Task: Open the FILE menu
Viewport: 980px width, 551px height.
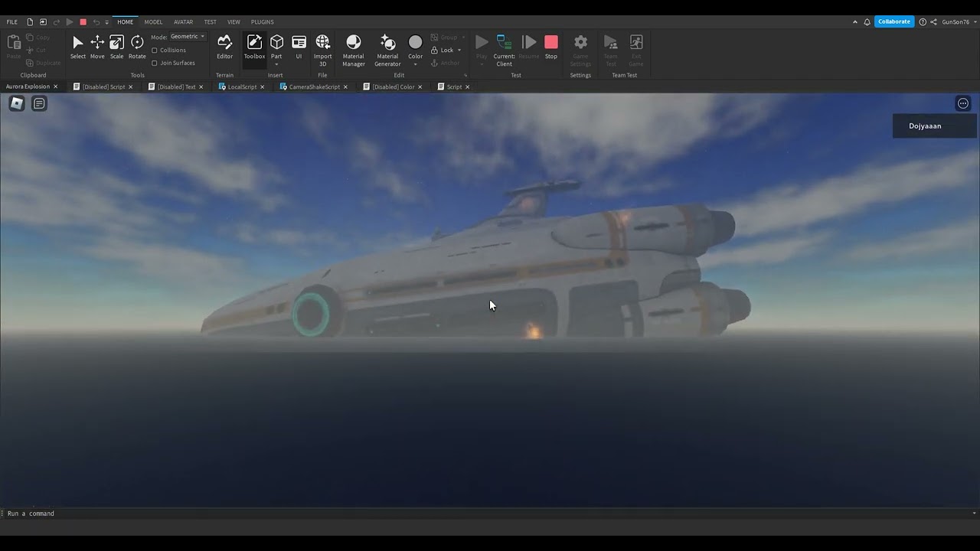Action: click(x=12, y=22)
